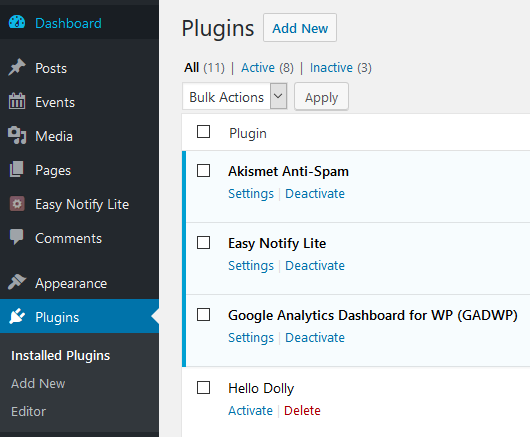Screen dimensions: 530x437
Task: Click the Apply button
Action: [321, 97]
